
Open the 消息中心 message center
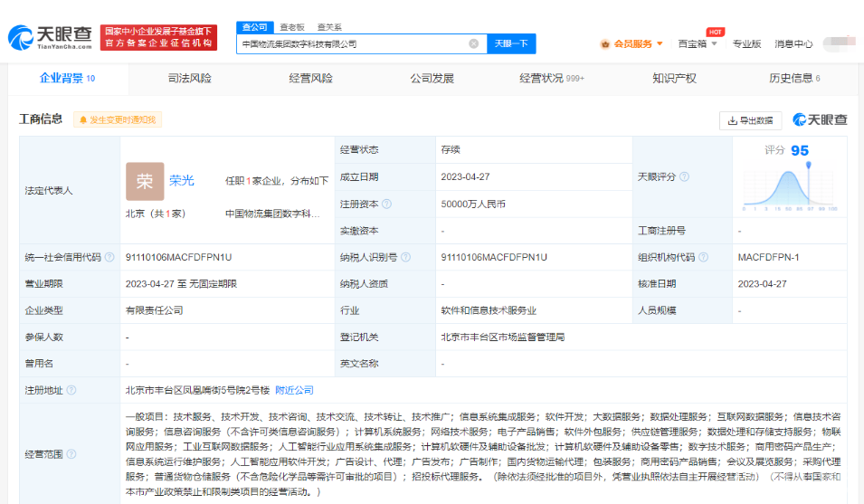[x=793, y=44]
